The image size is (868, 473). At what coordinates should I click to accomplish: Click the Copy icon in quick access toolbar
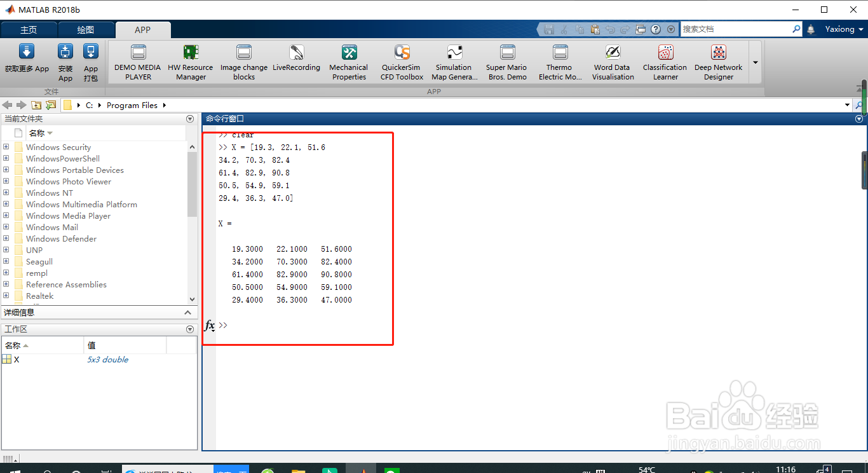[580, 29]
